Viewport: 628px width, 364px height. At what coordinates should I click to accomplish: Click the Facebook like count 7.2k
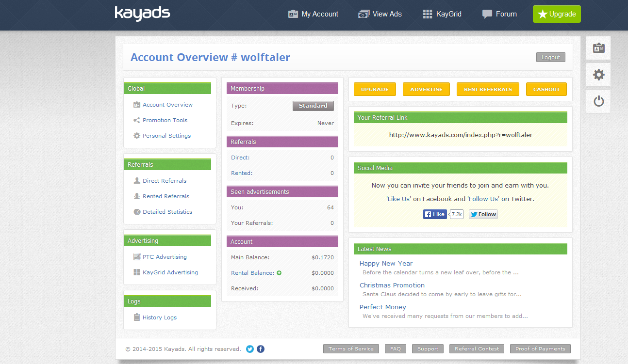457,214
